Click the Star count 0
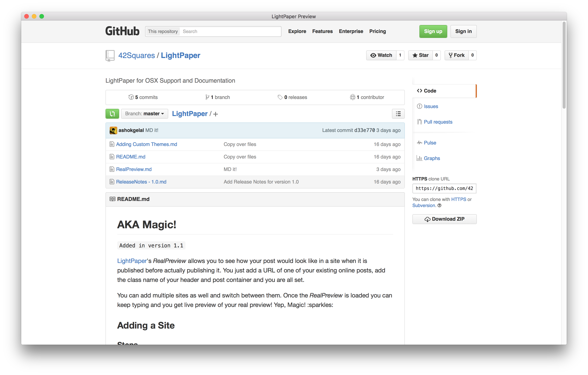This screenshot has height=375, width=588. coord(437,55)
